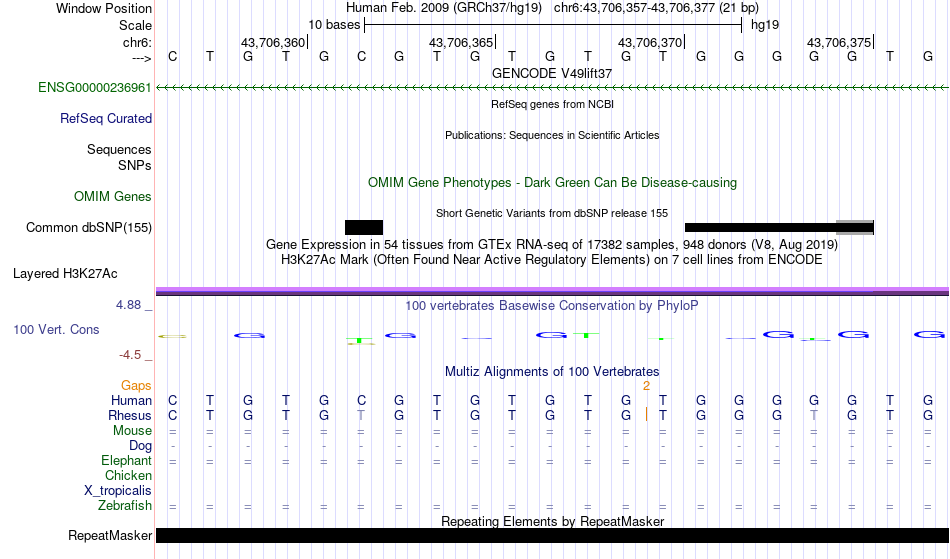Open Common dbSNP(155) track settings label
This screenshot has width=950, height=559.
click(x=89, y=227)
